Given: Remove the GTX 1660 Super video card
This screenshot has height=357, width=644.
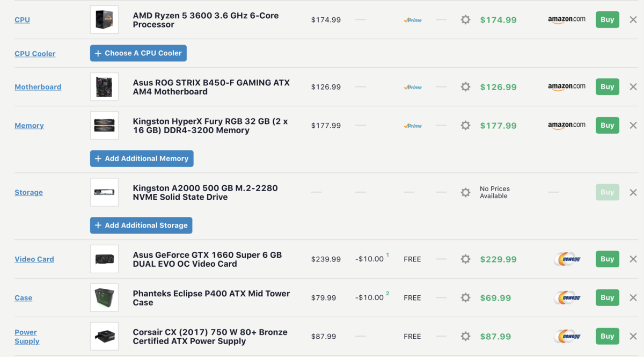Looking at the screenshot, I should pyautogui.click(x=633, y=259).
